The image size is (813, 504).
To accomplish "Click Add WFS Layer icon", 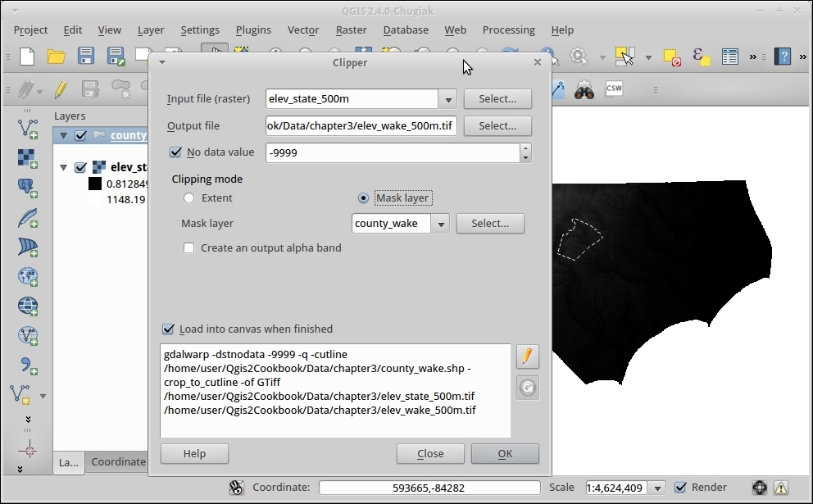I will click(28, 336).
